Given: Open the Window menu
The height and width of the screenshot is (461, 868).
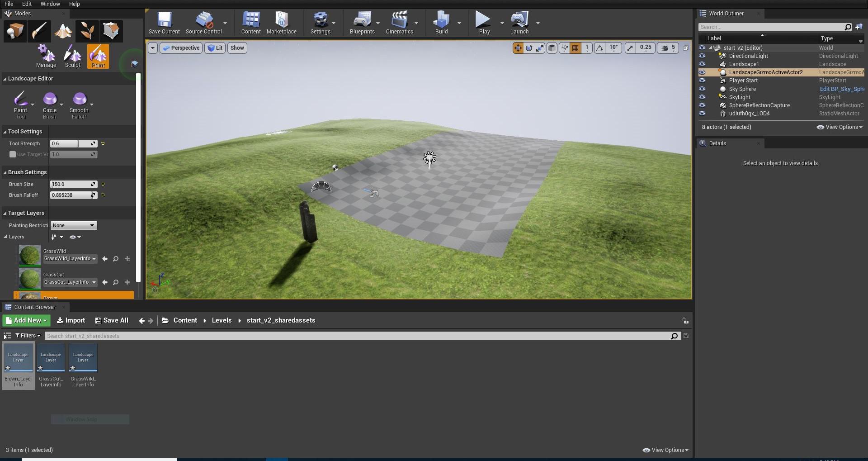Looking at the screenshot, I should point(50,4).
